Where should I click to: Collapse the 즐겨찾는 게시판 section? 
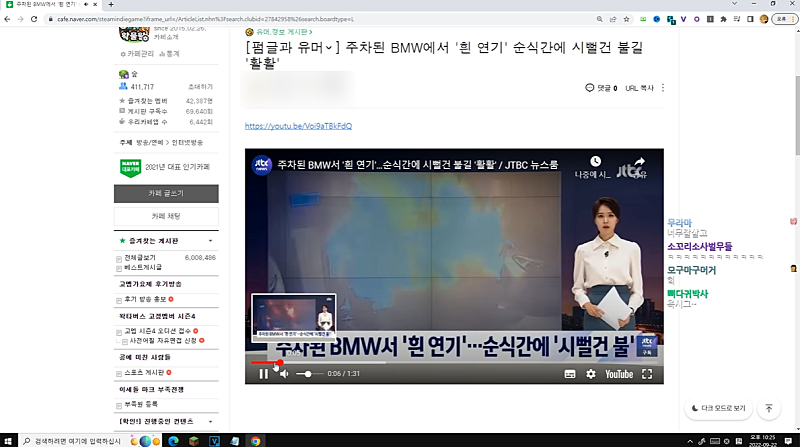coord(210,242)
